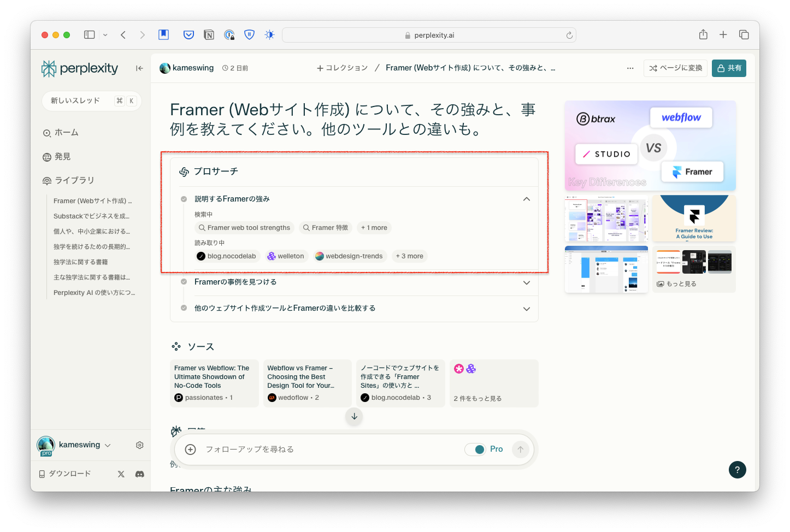Add thread to コレクション
This screenshot has height=532, width=790.
[x=342, y=68]
